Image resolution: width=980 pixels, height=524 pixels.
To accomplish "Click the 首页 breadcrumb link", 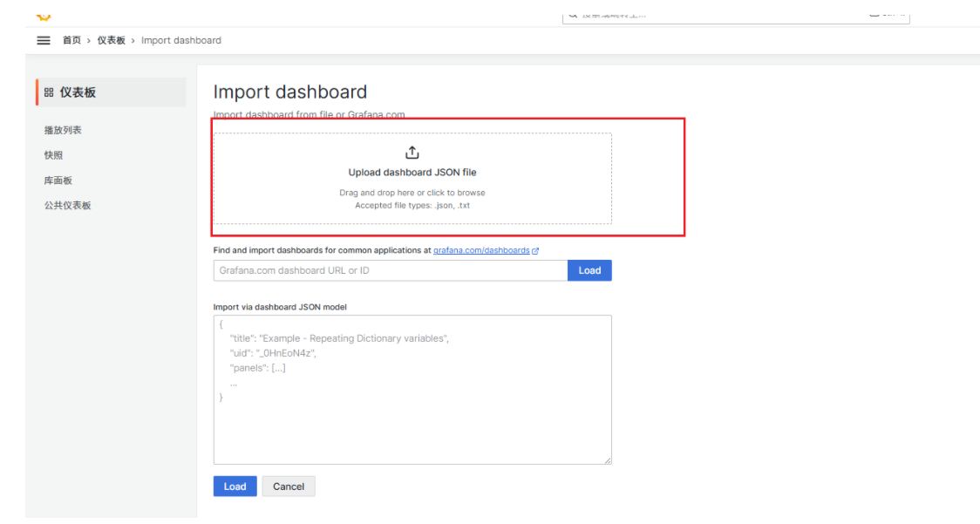I will (71, 41).
